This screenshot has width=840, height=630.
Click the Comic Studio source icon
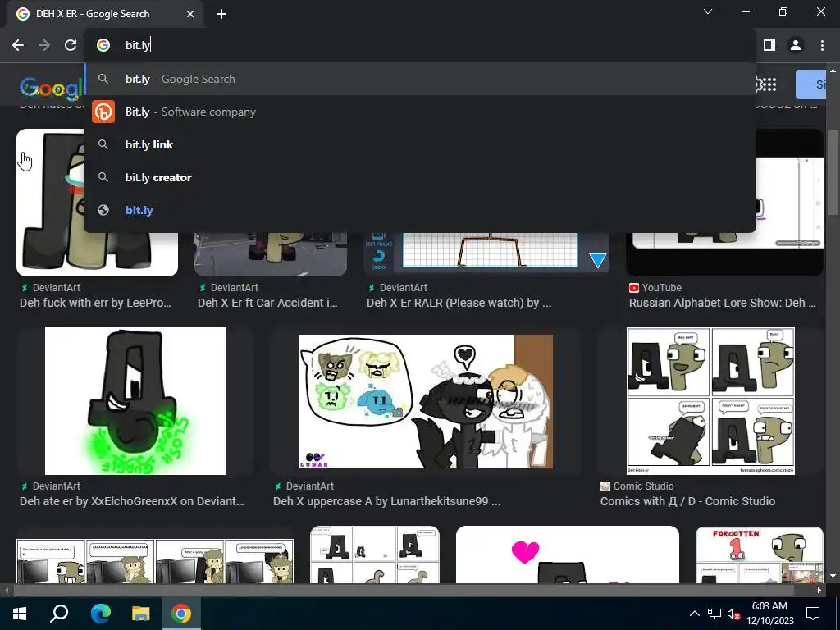(605, 486)
